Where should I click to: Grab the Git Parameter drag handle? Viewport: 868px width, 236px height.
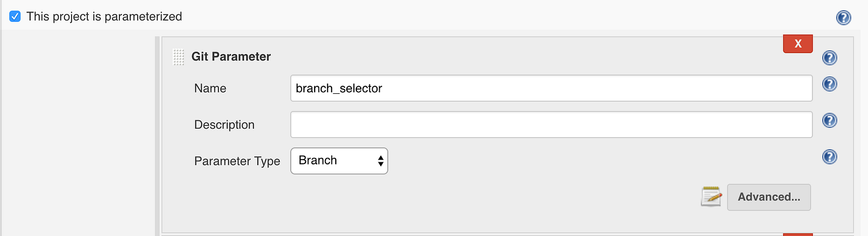click(178, 57)
